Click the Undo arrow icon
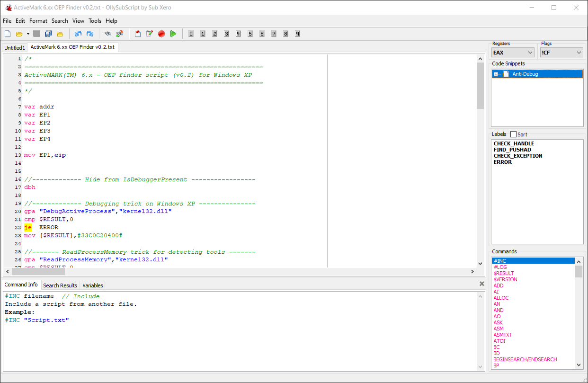The height and width of the screenshot is (383, 588). tap(78, 34)
